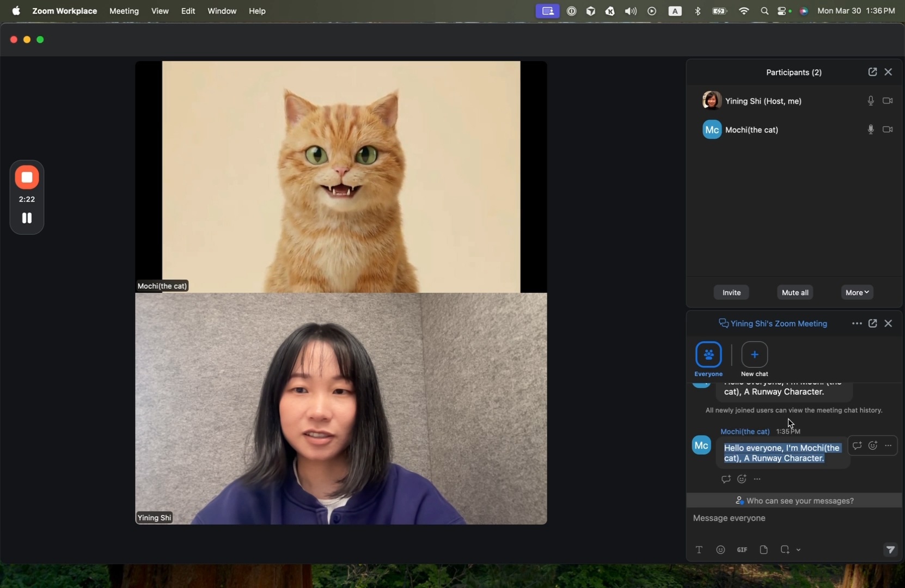Select the Format text tool in chat toolbar

click(x=699, y=550)
